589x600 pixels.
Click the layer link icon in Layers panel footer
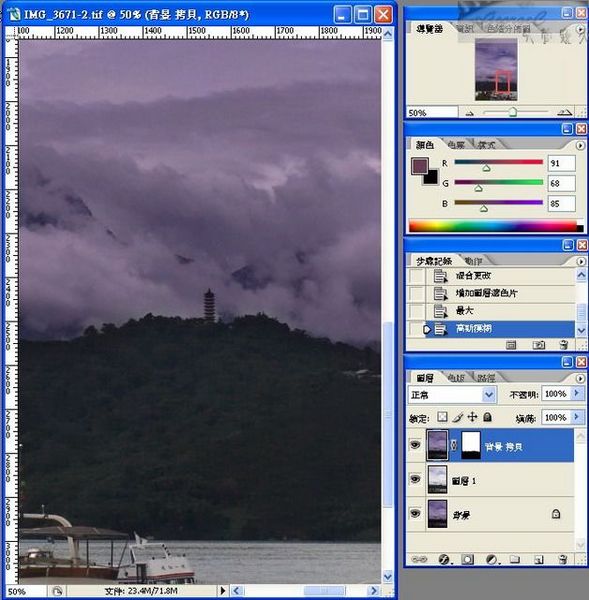[419, 559]
